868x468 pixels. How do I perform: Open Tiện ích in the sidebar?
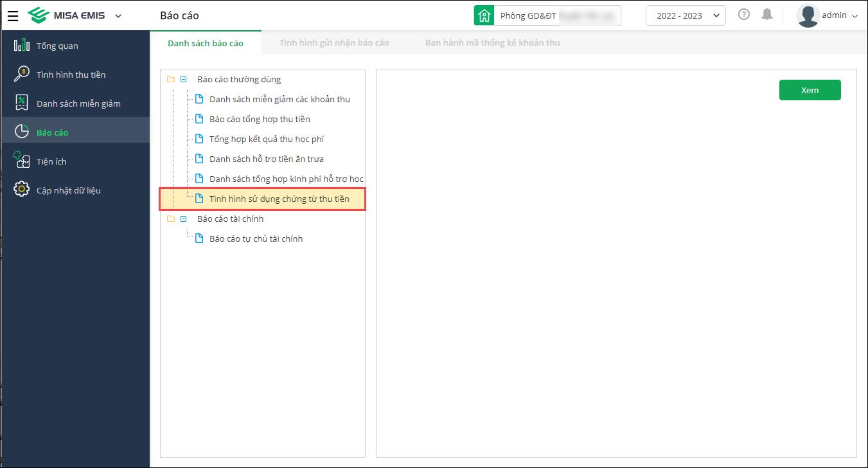[75, 161]
